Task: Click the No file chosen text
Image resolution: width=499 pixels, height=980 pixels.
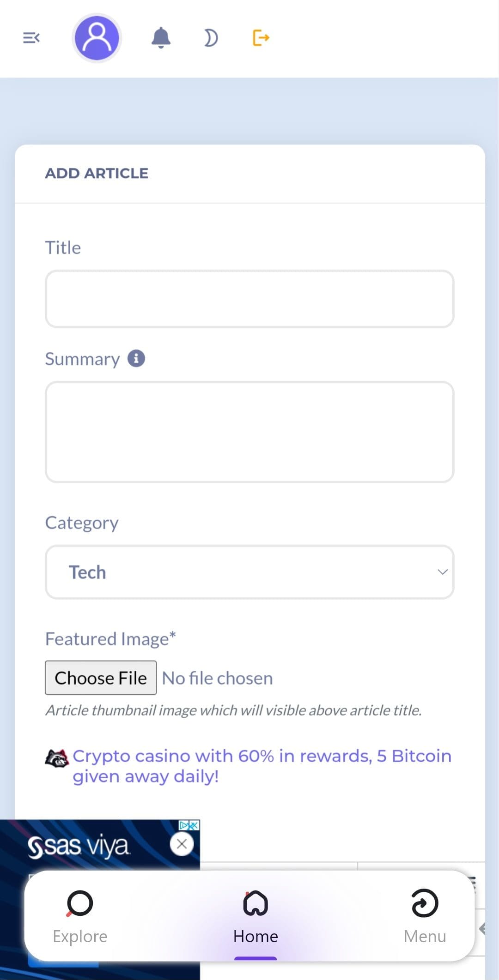Action: pyautogui.click(x=218, y=678)
